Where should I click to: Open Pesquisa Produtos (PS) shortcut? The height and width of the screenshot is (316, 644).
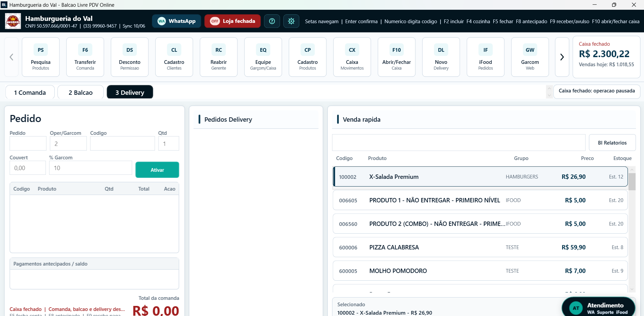41,57
